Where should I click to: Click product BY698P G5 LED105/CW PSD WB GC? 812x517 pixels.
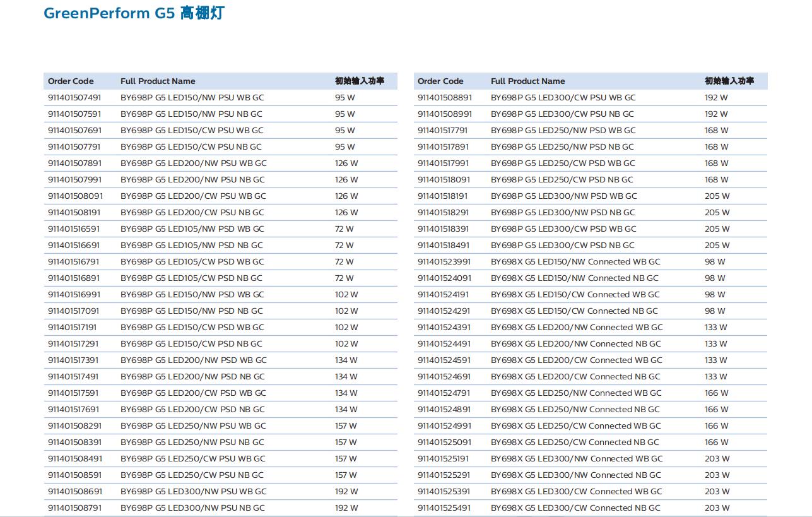(192, 262)
